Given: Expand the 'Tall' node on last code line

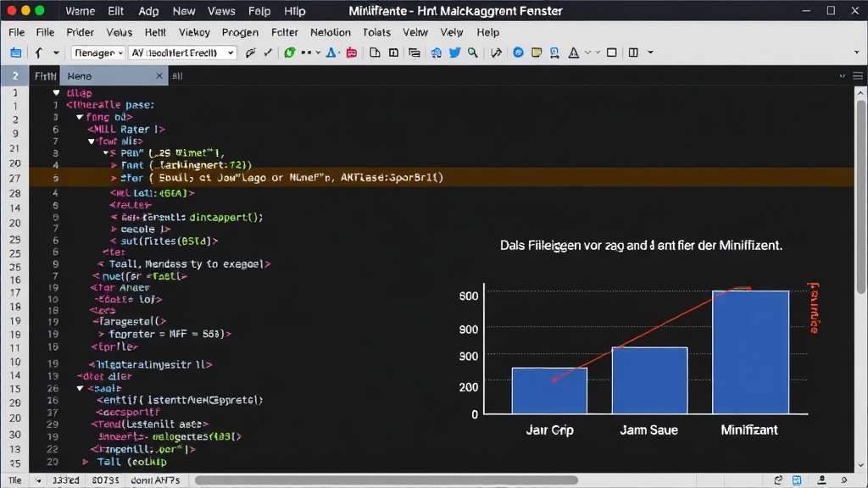Looking at the screenshot, I should coord(86,463).
